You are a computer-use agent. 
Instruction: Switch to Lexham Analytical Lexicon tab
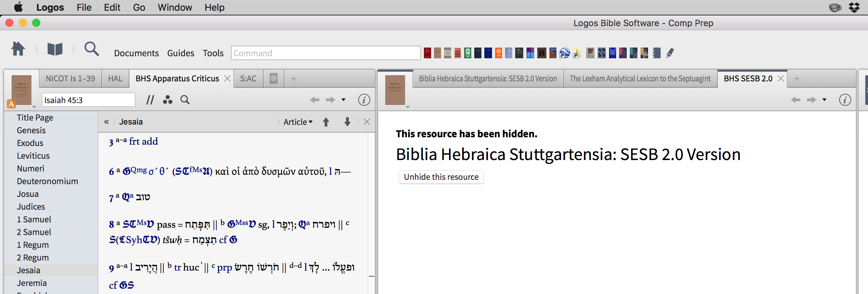point(640,79)
